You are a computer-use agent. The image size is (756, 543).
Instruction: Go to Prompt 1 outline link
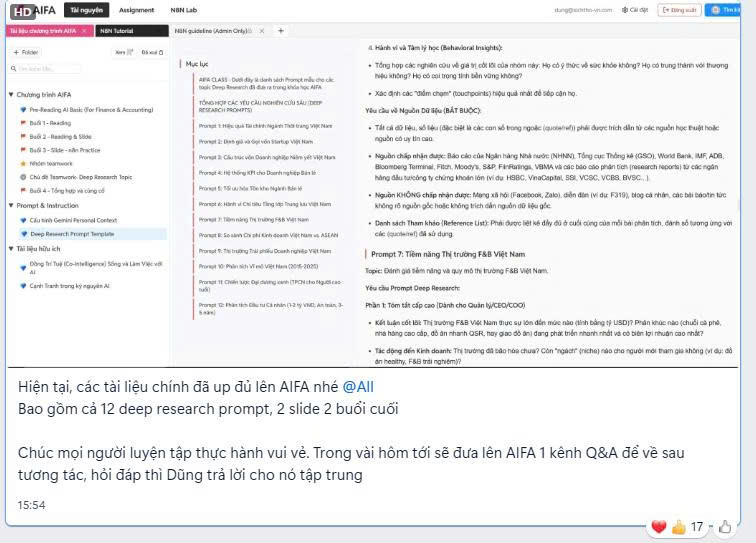tap(266, 126)
